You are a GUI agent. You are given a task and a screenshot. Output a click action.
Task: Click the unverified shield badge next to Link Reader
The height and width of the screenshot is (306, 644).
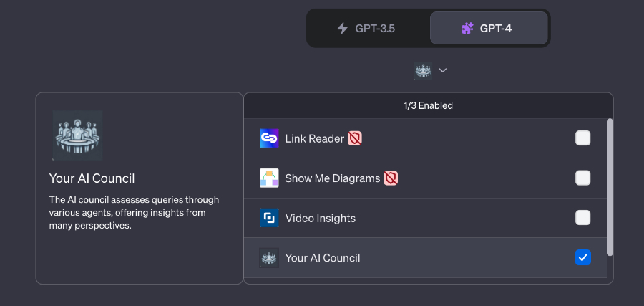(x=355, y=138)
